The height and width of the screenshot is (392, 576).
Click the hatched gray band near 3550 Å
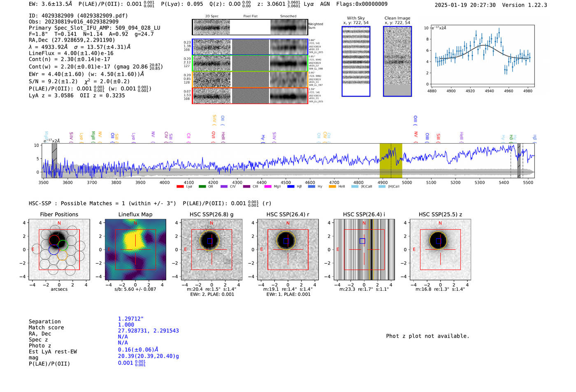[54, 160]
